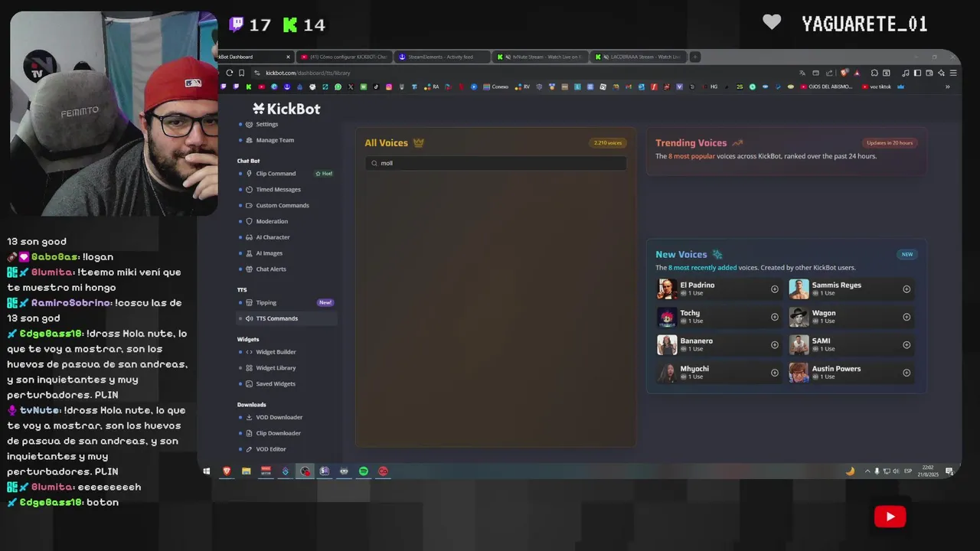Switch to Cómo configurar KICKBOT YouTube tab

[345, 57]
